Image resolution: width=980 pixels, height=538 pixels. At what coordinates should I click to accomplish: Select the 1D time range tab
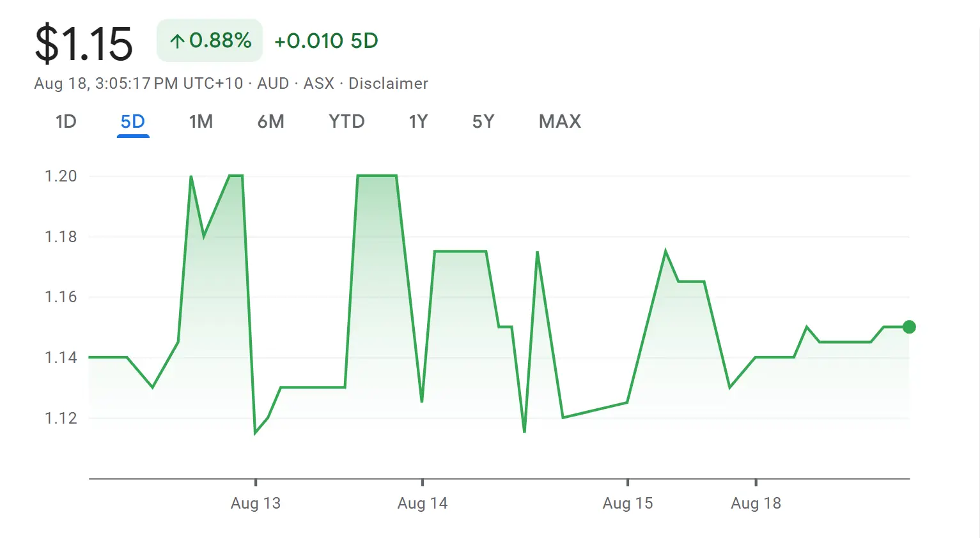[66, 121]
